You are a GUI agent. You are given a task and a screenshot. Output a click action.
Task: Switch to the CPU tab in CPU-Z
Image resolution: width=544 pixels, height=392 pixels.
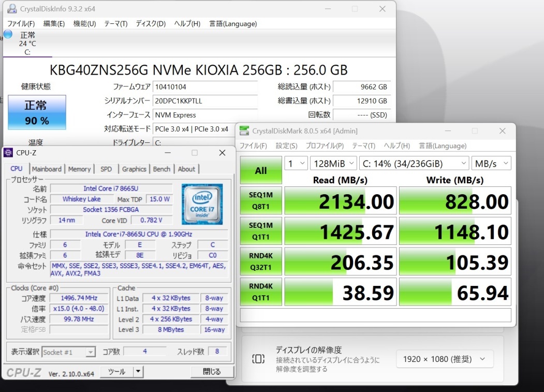[x=17, y=168]
